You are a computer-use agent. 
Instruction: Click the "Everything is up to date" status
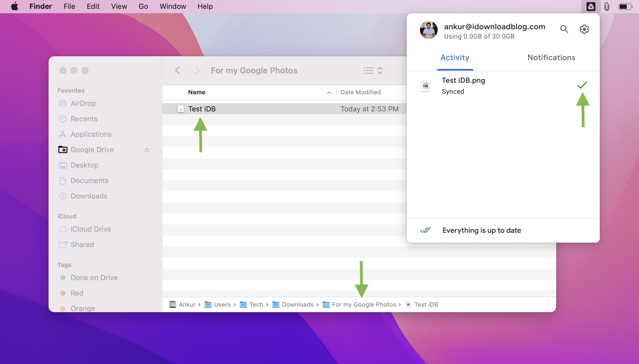pos(482,230)
